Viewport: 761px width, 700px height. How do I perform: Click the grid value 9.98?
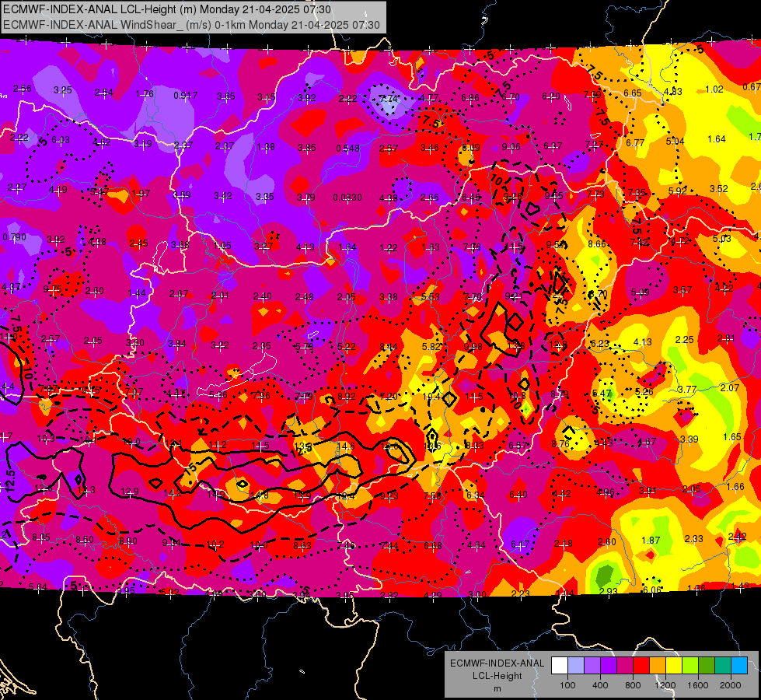coord(473,346)
